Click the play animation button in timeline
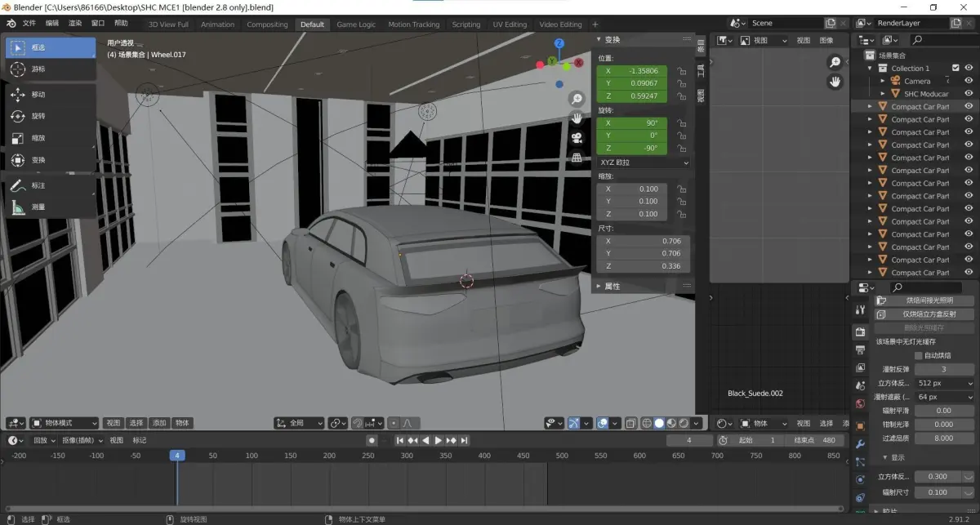 pyautogui.click(x=438, y=440)
